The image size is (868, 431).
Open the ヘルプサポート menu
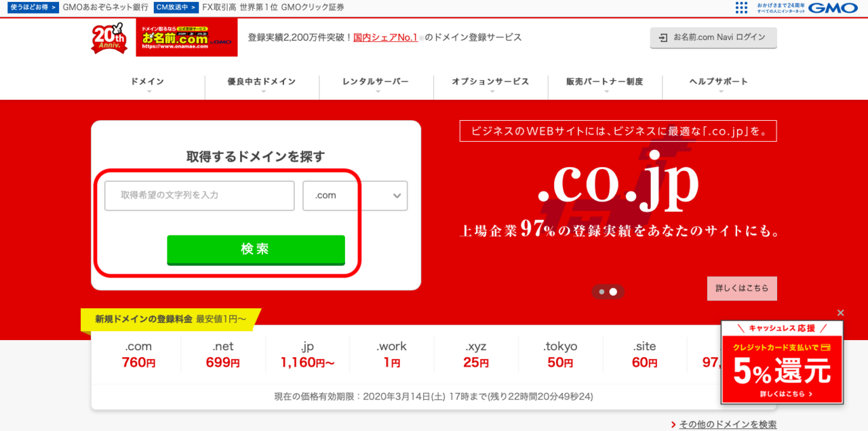pyautogui.click(x=718, y=82)
